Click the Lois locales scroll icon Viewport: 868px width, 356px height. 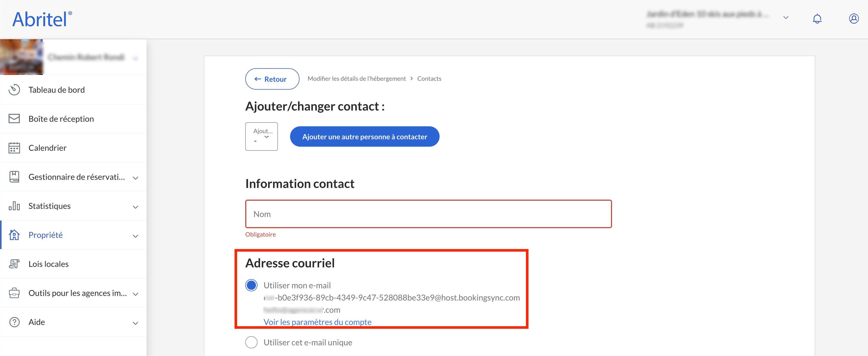click(14, 264)
